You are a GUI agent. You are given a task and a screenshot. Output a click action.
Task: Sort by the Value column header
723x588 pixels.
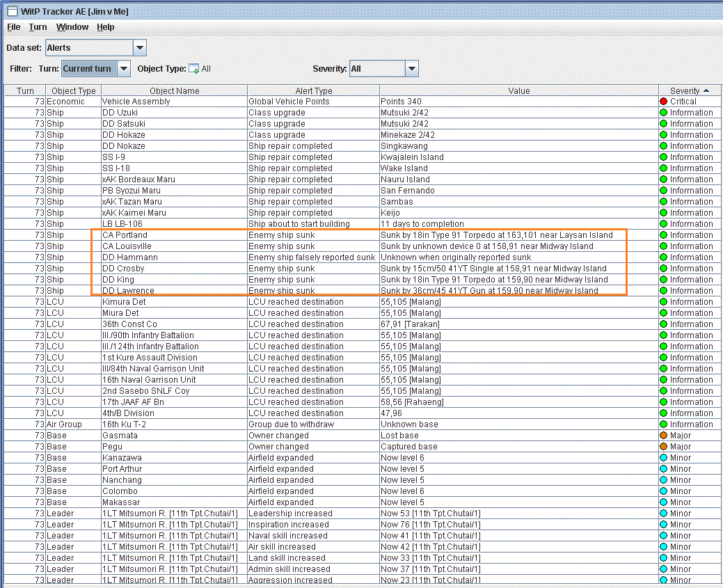[x=519, y=91]
